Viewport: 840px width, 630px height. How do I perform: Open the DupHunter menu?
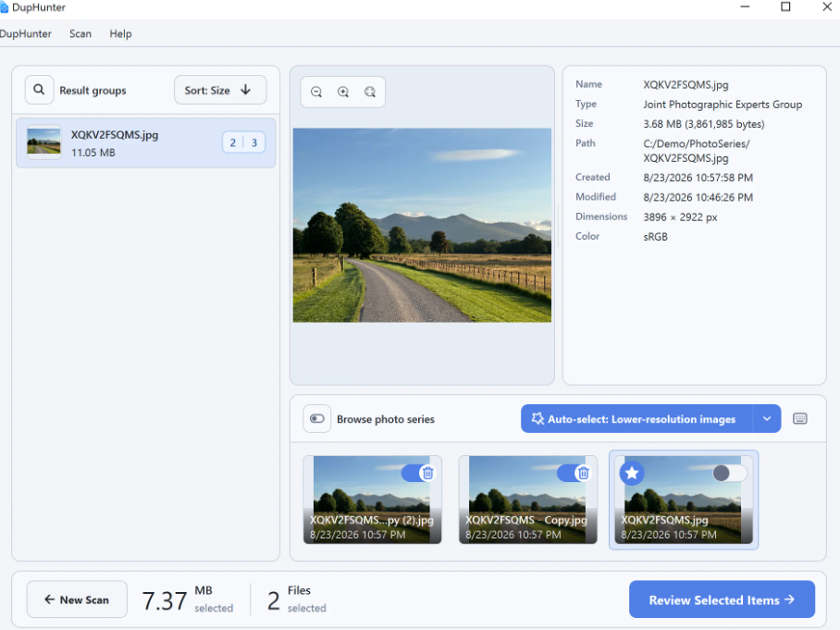tap(25, 33)
